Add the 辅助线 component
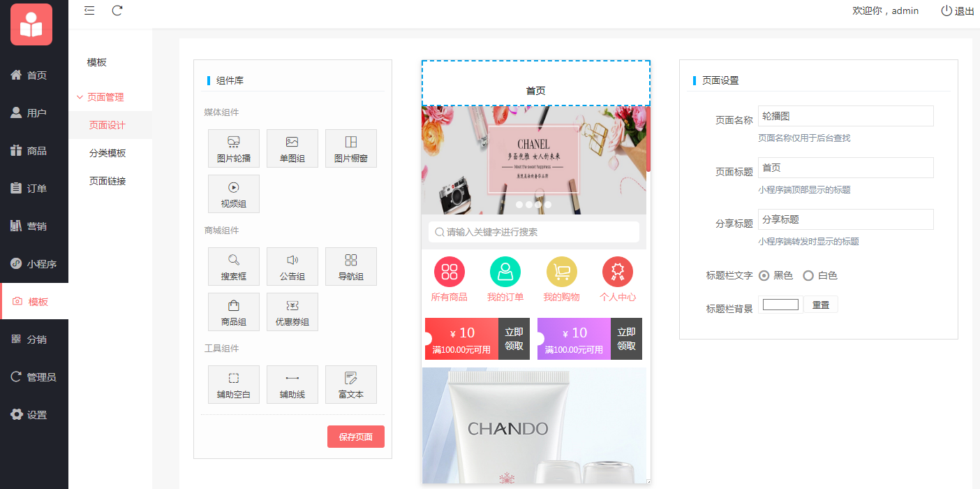This screenshot has height=489, width=980. [x=292, y=384]
